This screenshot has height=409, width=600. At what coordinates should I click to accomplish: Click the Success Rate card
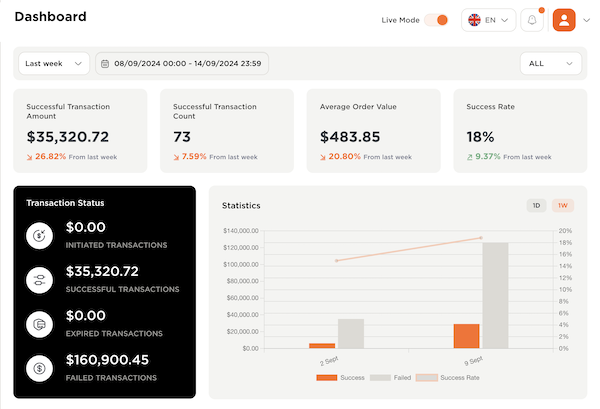click(520, 131)
